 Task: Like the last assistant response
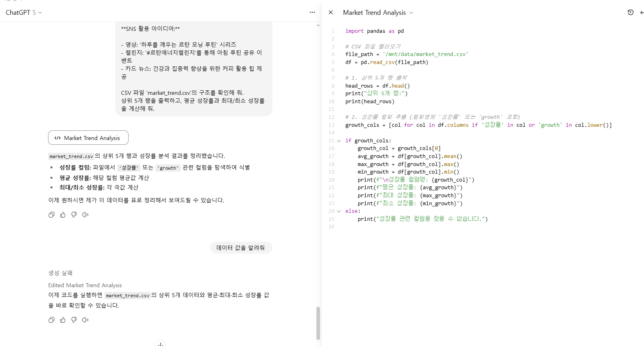63,320
